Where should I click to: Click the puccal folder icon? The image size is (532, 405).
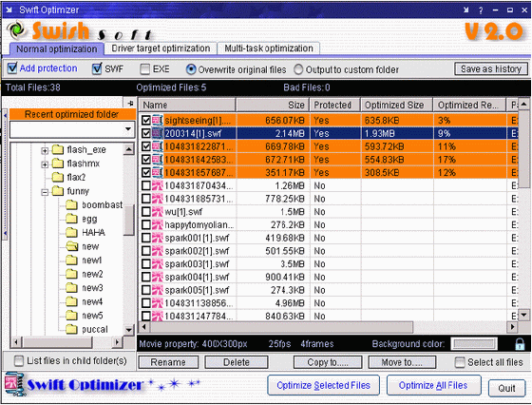(71, 329)
